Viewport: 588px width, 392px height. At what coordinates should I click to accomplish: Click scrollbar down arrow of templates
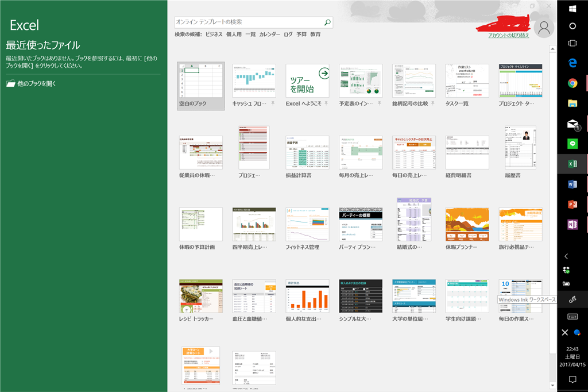pos(552,386)
